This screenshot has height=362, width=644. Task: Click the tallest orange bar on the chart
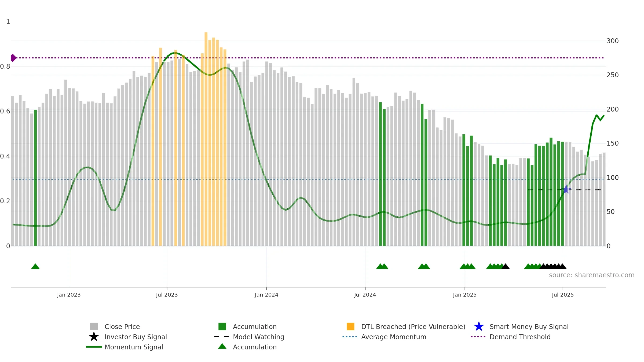click(x=206, y=139)
